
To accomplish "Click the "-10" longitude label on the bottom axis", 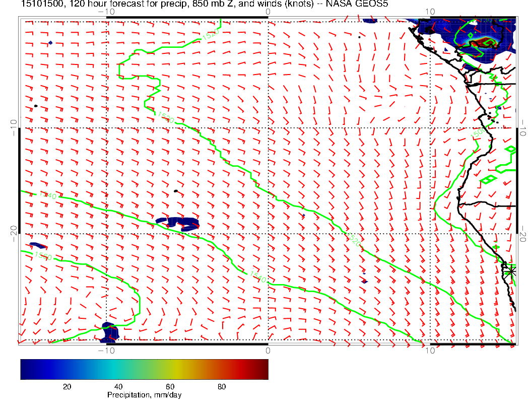I will [106, 351].
